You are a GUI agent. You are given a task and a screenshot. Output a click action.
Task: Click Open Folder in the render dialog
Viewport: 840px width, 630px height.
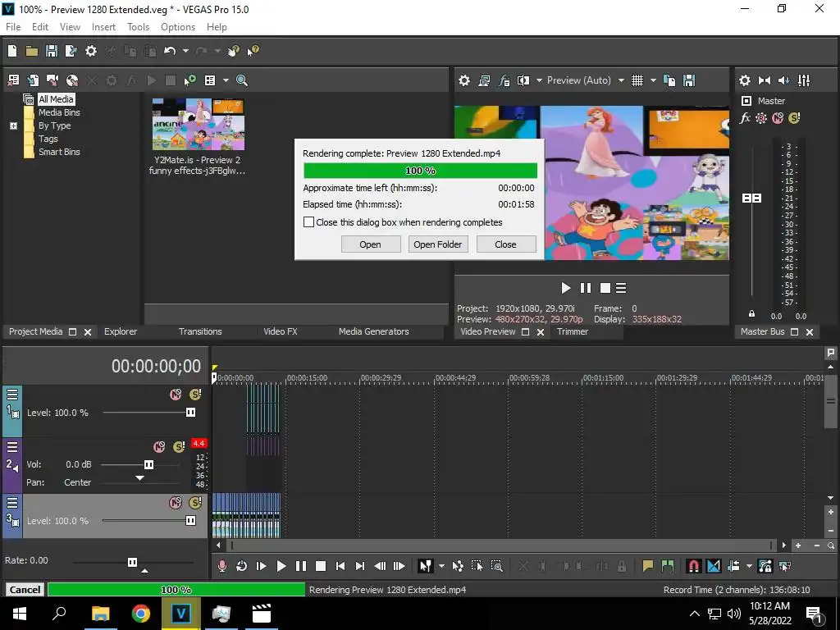(438, 244)
